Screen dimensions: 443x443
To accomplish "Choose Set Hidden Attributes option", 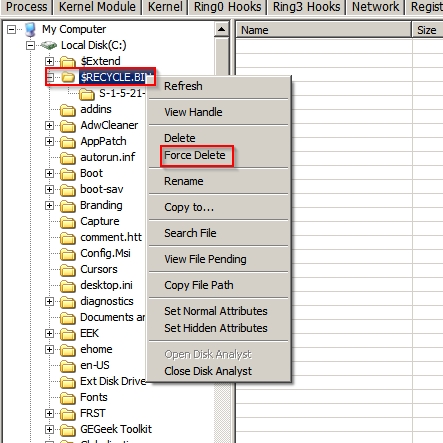I will 216,328.
